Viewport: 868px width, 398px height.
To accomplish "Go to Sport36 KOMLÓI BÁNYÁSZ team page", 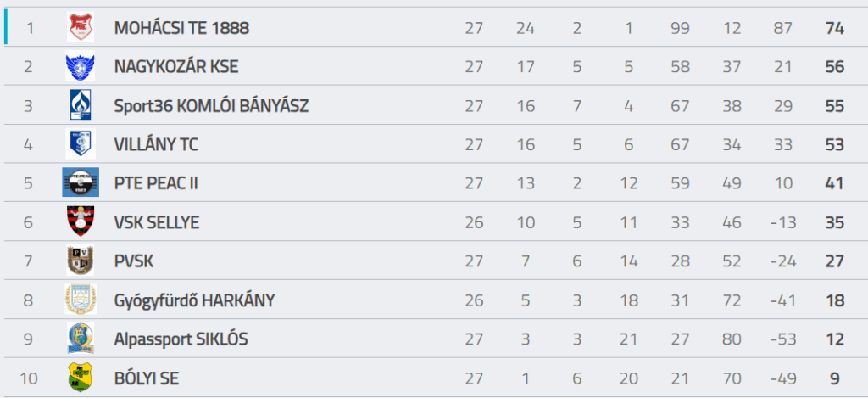I will (211, 106).
